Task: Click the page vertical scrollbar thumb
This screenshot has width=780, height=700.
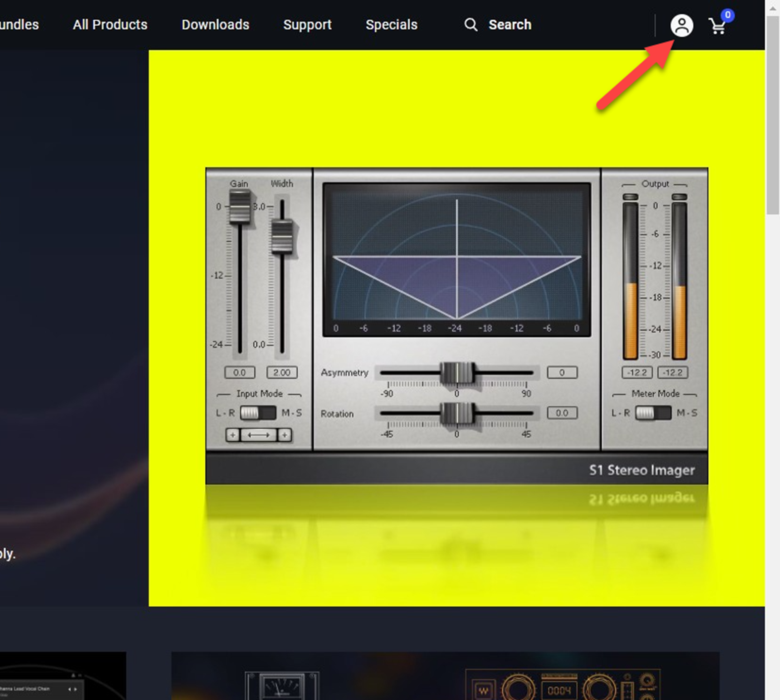Action: [x=772, y=115]
